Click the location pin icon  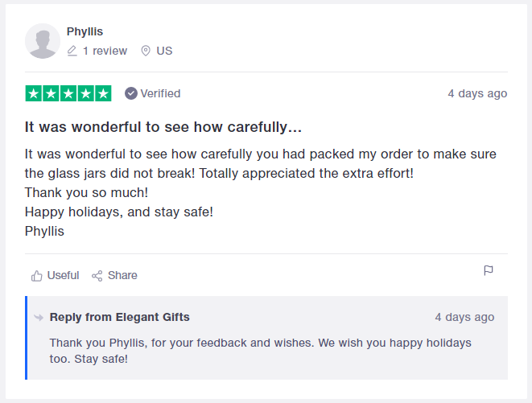click(146, 51)
